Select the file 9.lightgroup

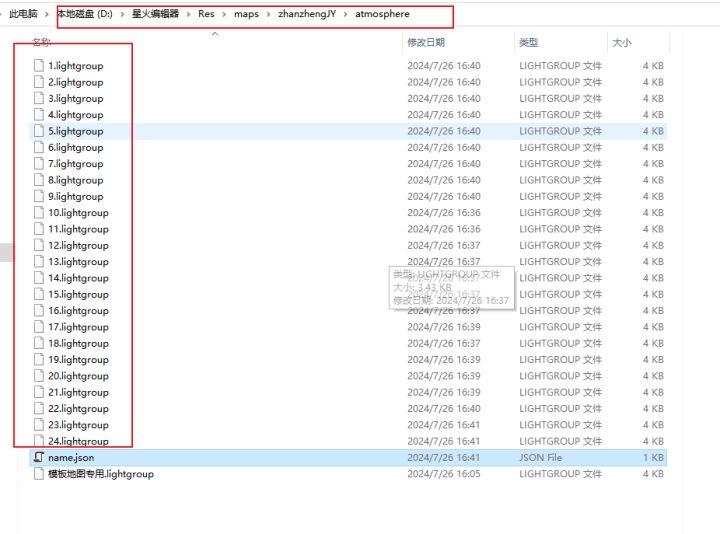[76, 197]
